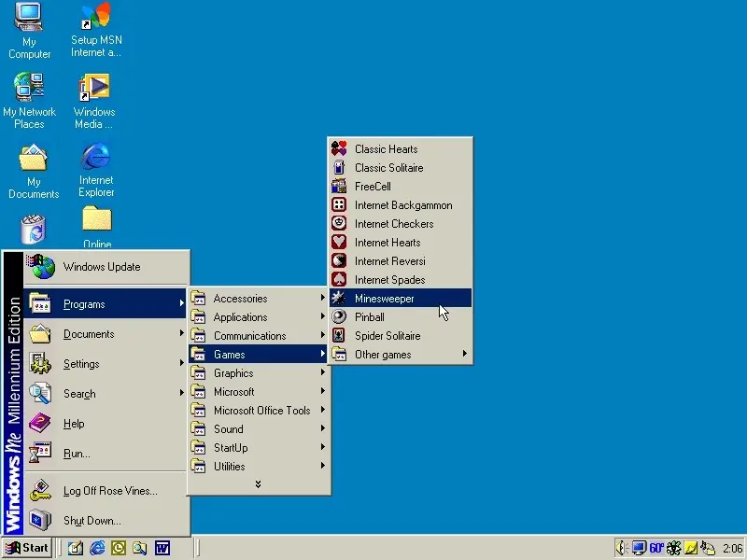The image size is (747, 560).
Task: Expand the Accessories submenu
Action: pos(243,298)
